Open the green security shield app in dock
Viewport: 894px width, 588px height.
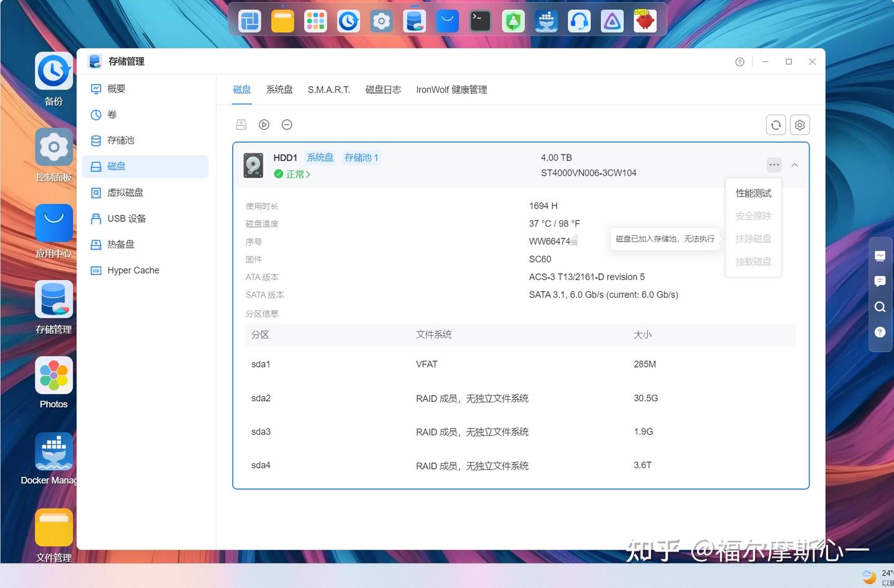click(x=513, y=21)
